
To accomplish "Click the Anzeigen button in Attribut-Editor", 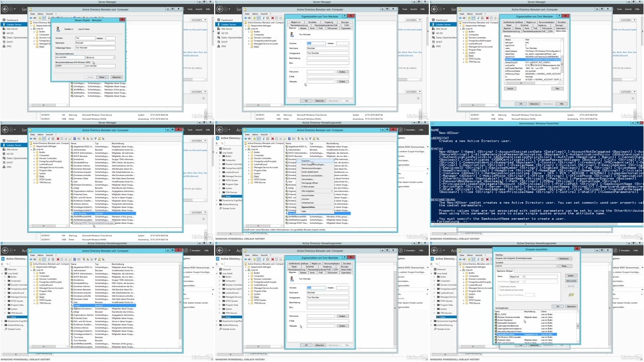I will tap(510, 88).
